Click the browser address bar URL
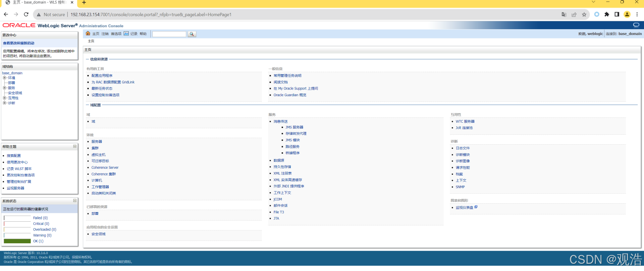 click(151, 14)
